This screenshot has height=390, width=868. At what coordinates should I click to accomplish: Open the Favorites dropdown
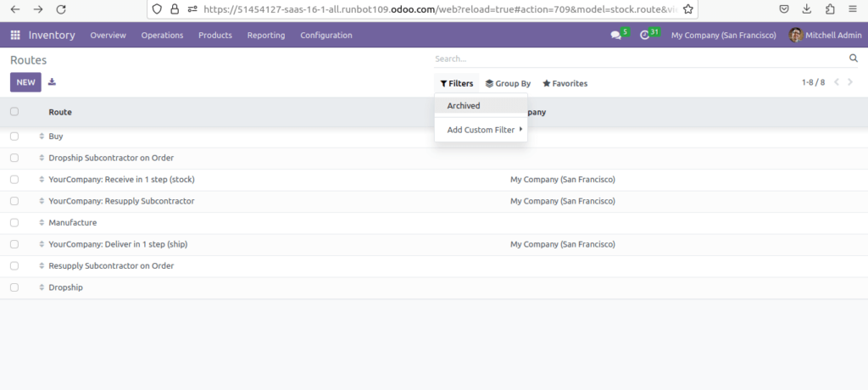pyautogui.click(x=565, y=83)
